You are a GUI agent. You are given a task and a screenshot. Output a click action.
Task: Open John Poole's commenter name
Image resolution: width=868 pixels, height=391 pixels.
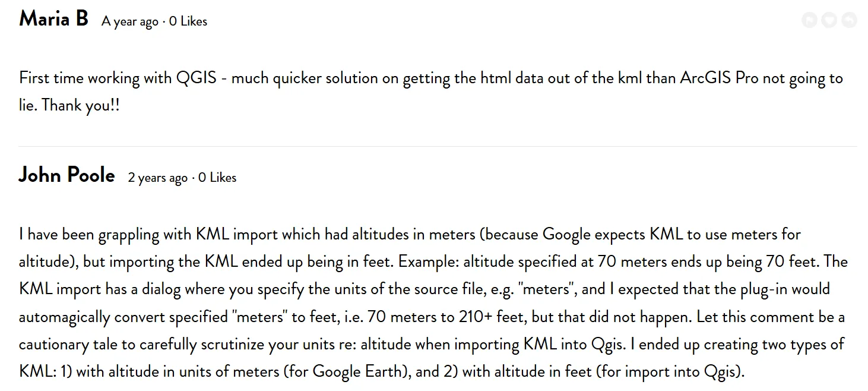coord(66,175)
